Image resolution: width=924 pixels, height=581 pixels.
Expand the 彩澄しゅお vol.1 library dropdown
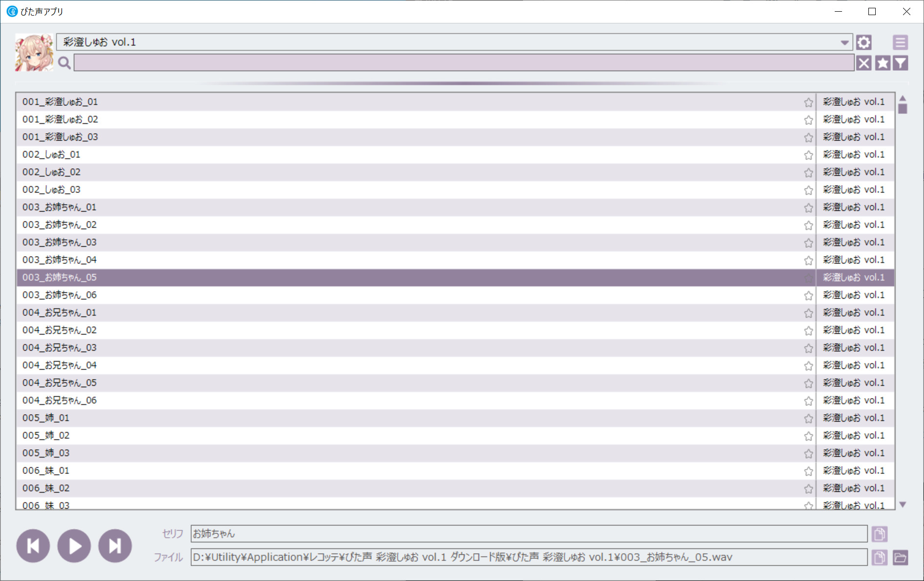(844, 42)
